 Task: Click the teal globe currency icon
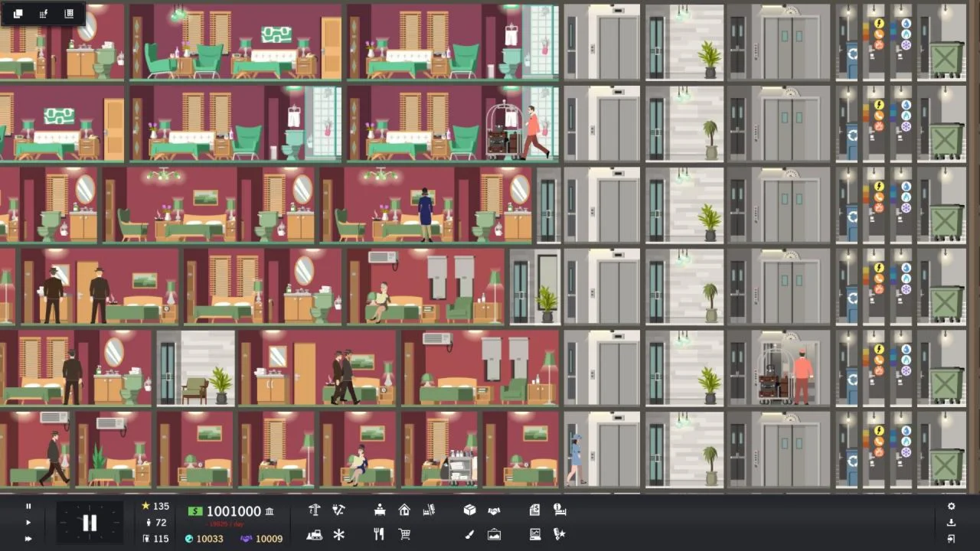click(189, 539)
